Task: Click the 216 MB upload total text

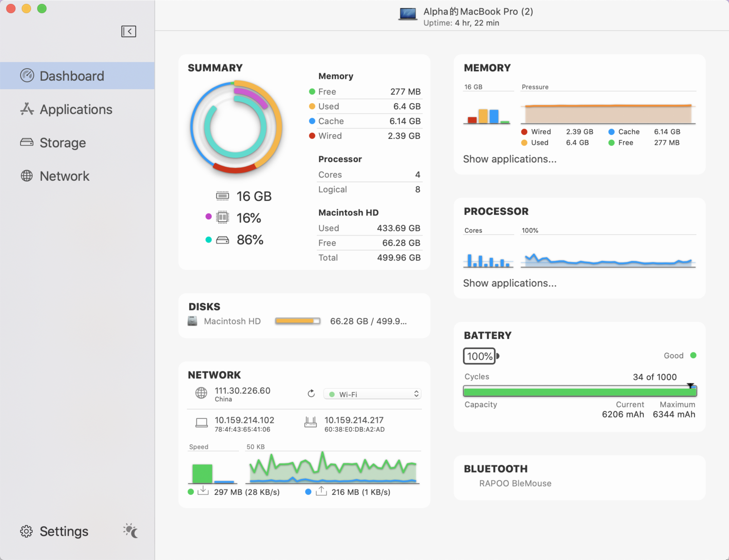Action: pos(361,492)
